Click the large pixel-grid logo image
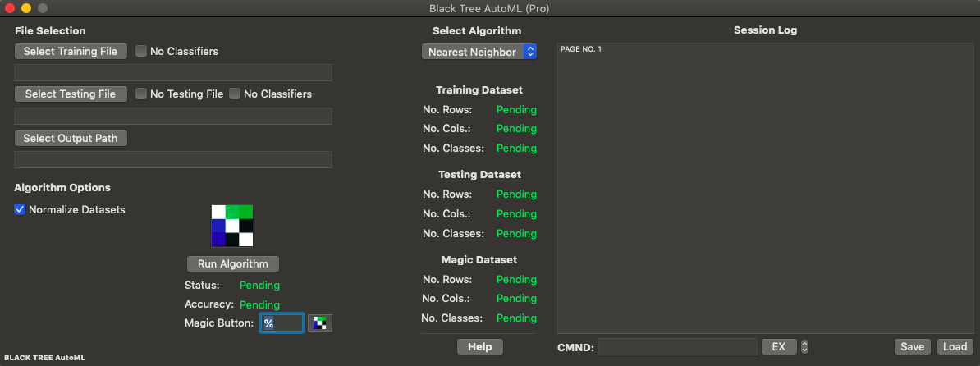Image resolution: width=980 pixels, height=366 pixels. pos(232,226)
